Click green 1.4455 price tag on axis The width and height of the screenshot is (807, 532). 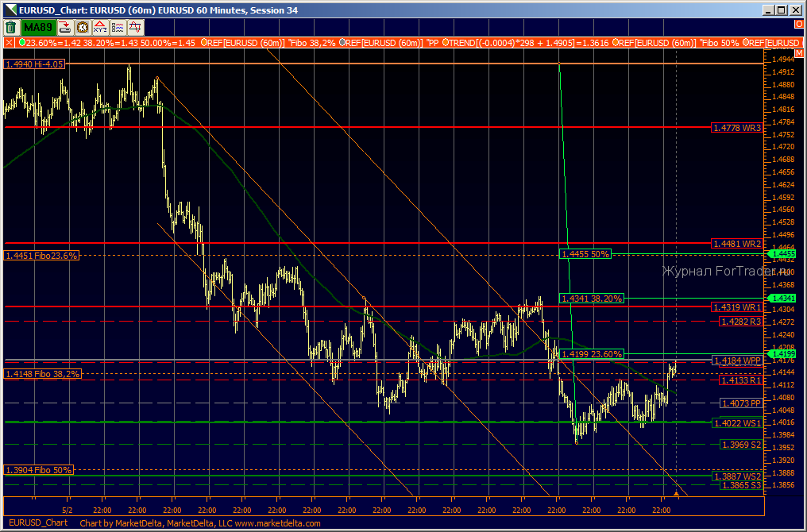click(782, 254)
